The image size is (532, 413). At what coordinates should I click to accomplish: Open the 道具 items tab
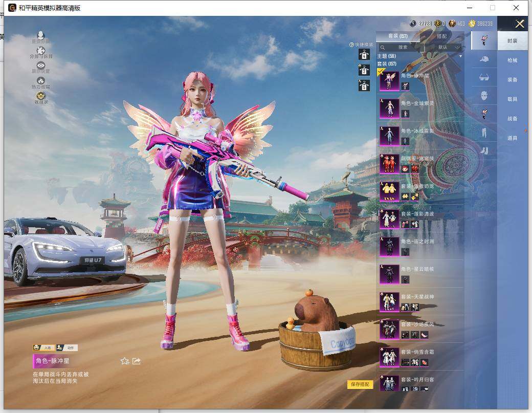coord(513,138)
